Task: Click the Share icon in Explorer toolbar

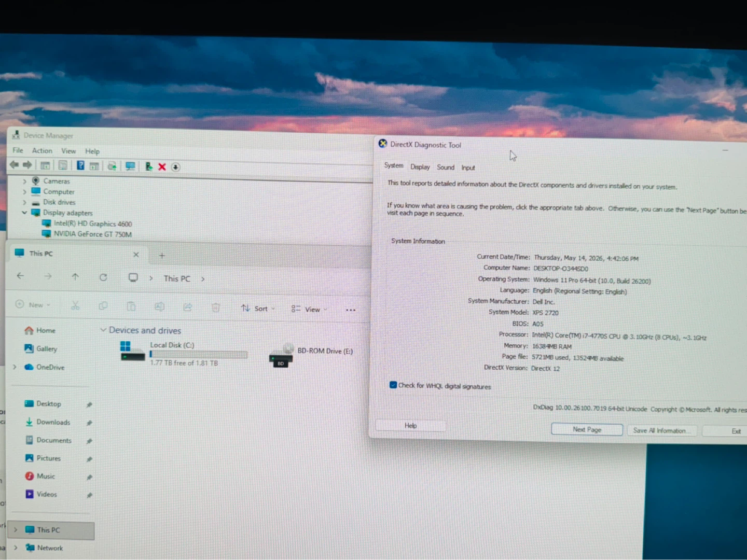Action: tap(187, 307)
